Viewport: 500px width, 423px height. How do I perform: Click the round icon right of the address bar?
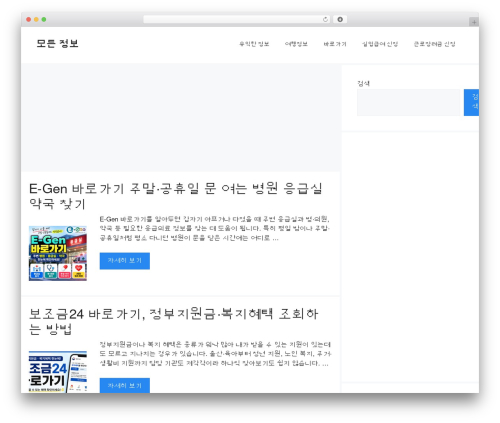point(340,19)
